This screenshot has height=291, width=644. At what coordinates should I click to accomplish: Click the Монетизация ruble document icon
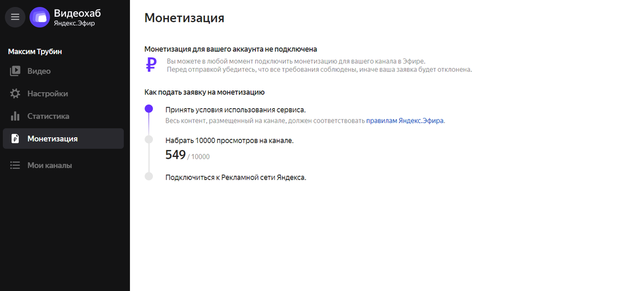pos(15,139)
